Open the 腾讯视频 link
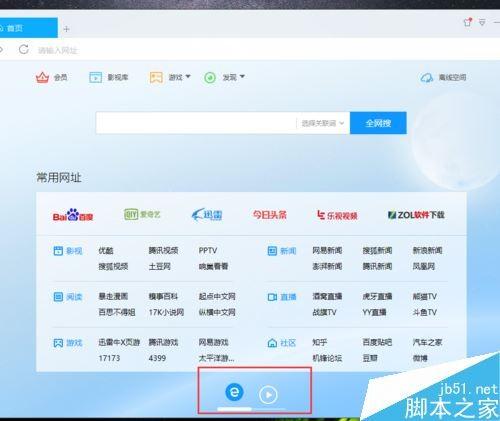Viewport: 500px width, 421px height. tap(163, 251)
